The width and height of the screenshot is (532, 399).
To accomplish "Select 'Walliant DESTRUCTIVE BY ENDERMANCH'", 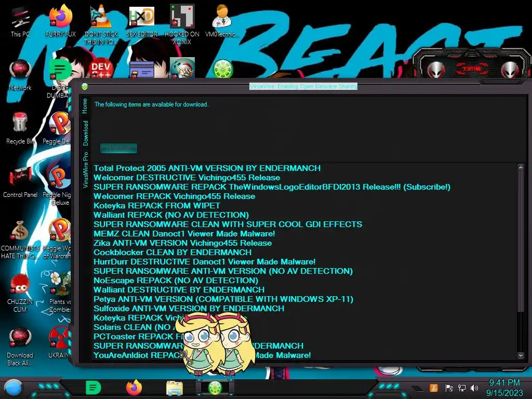I will coord(179,290).
